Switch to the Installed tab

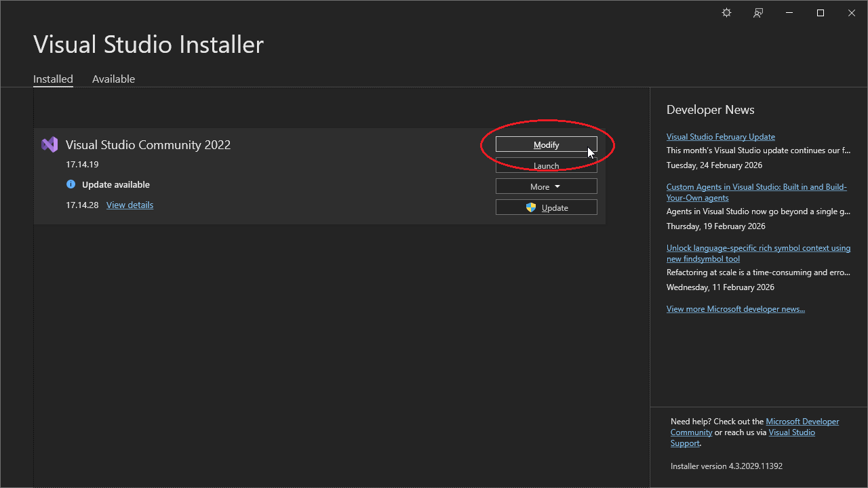tap(53, 79)
